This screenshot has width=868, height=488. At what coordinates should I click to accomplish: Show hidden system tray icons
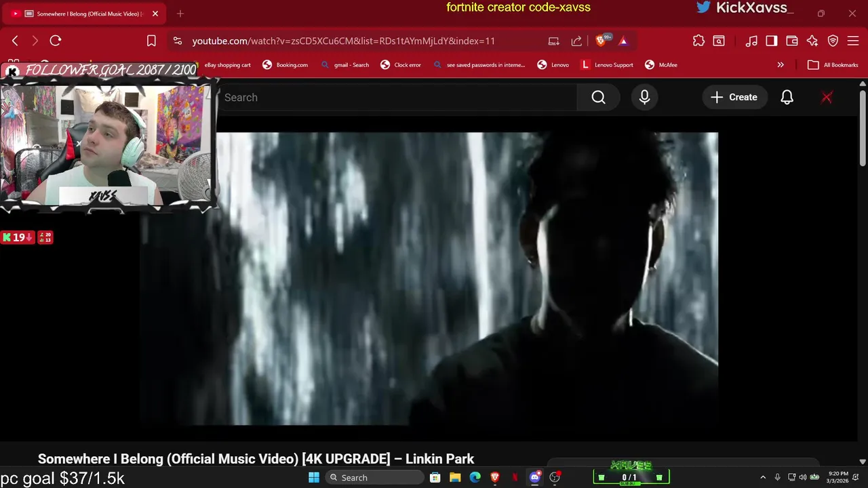[763, 477]
